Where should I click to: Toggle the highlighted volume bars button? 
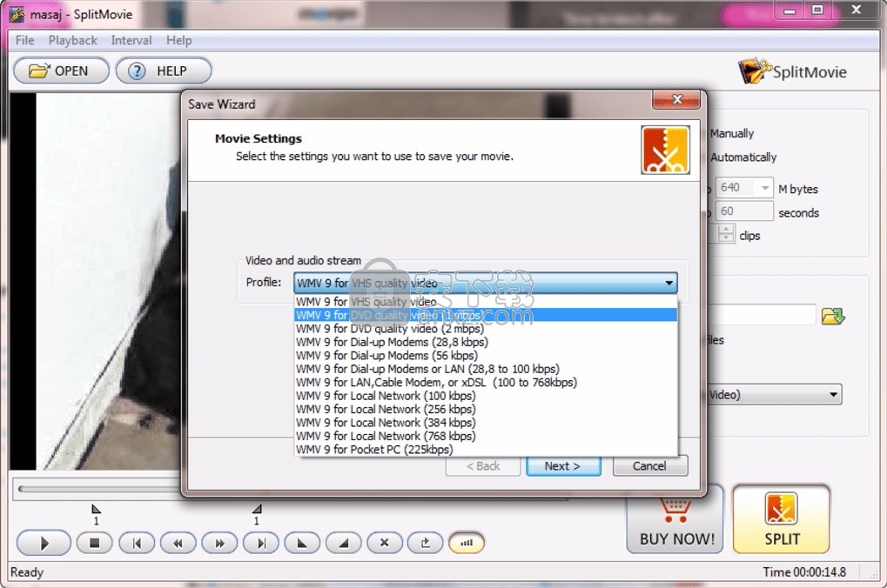tap(467, 544)
